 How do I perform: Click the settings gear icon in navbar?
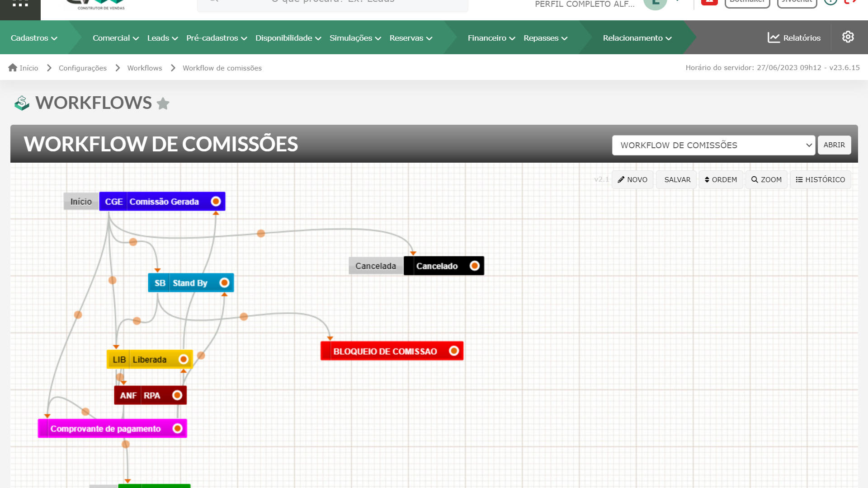pyautogui.click(x=848, y=37)
